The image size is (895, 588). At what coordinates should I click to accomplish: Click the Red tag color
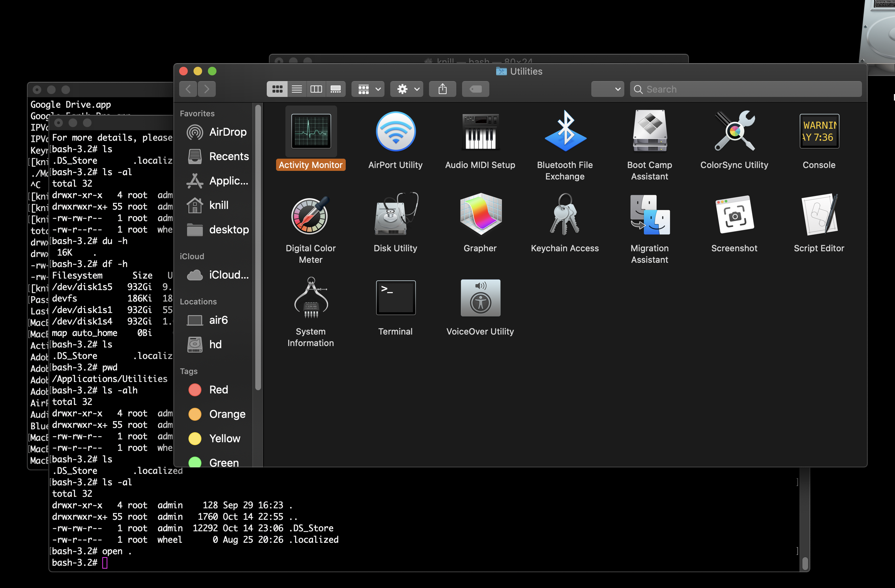point(218,389)
